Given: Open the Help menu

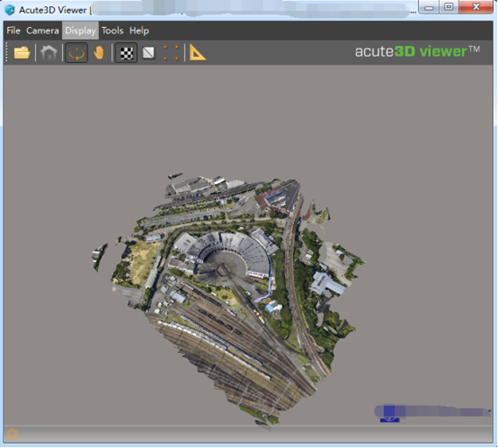Looking at the screenshot, I should (x=139, y=31).
